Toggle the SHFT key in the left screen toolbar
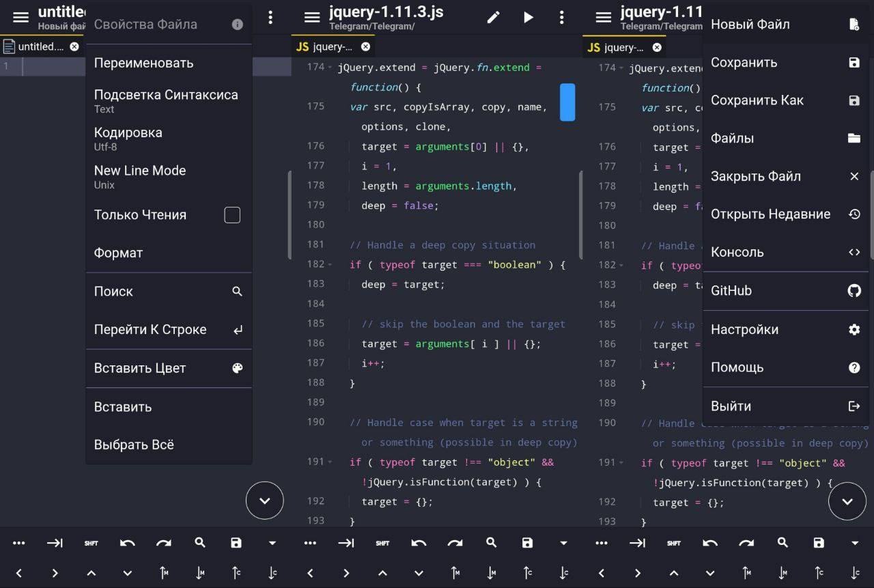Image resolution: width=874 pixels, height=588 pixels. click(x=91, y=544)
